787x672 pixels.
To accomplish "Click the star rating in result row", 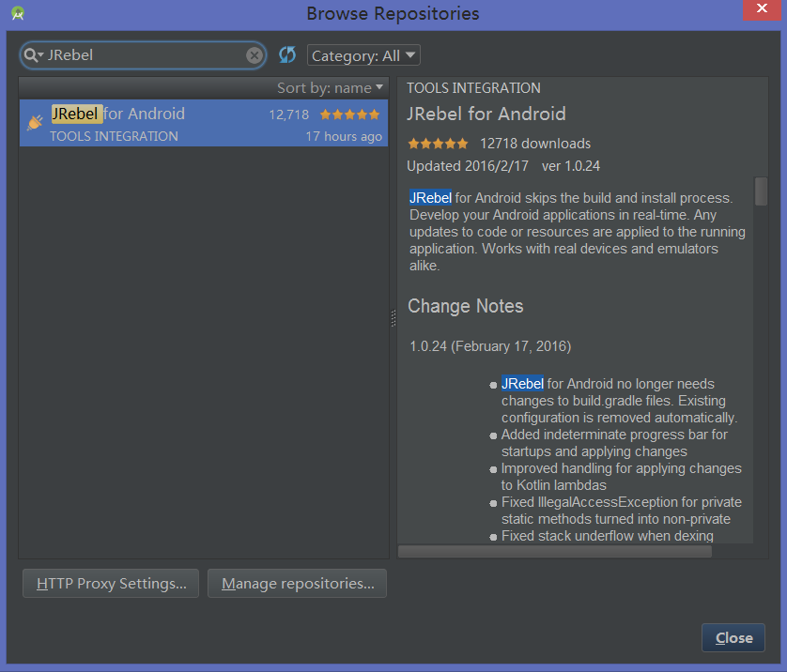I will pyautogui.click(x=349, y=115).
